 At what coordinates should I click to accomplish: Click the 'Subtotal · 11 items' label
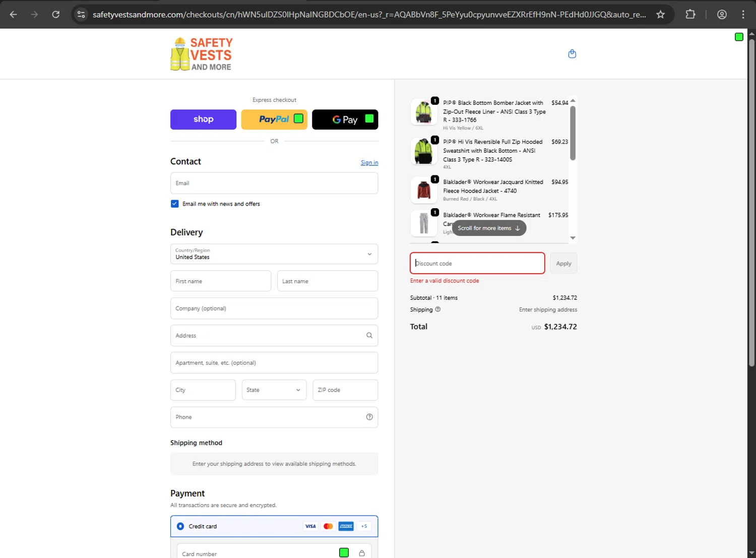tap(434, 298)
